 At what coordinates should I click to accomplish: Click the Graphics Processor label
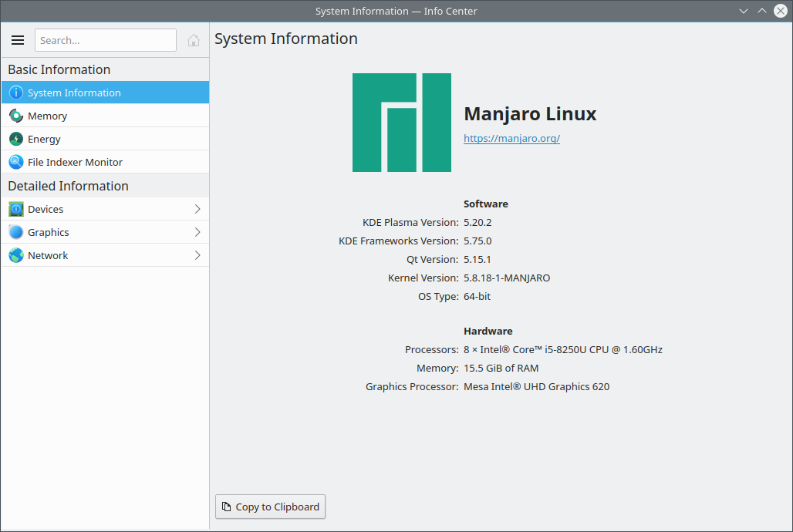click(412, 386)
